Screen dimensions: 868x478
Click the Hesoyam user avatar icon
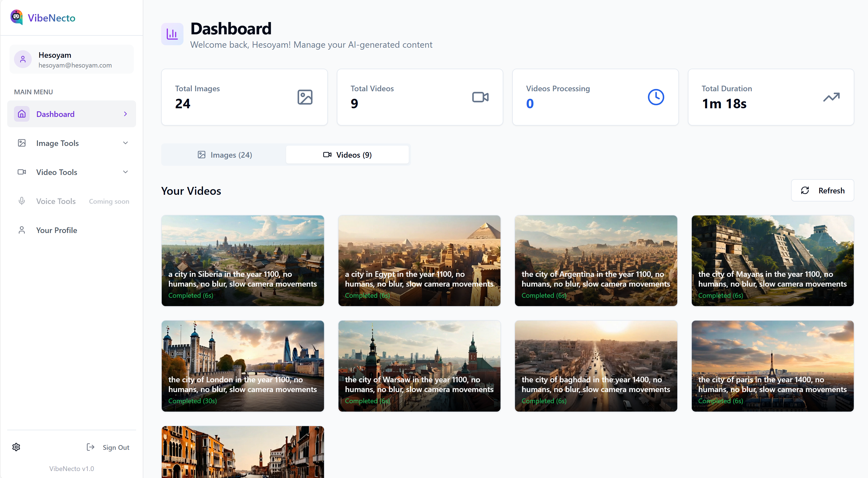[23, 59]
